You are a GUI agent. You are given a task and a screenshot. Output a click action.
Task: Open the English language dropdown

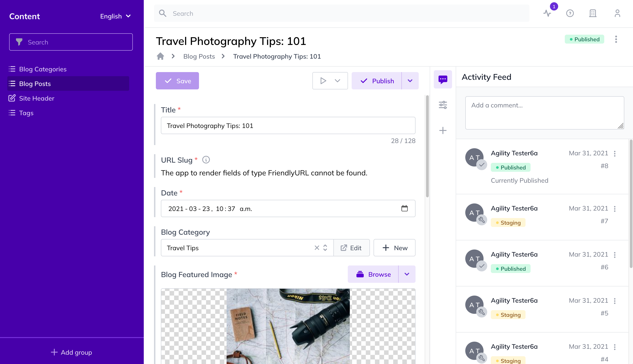coord(115,16)
